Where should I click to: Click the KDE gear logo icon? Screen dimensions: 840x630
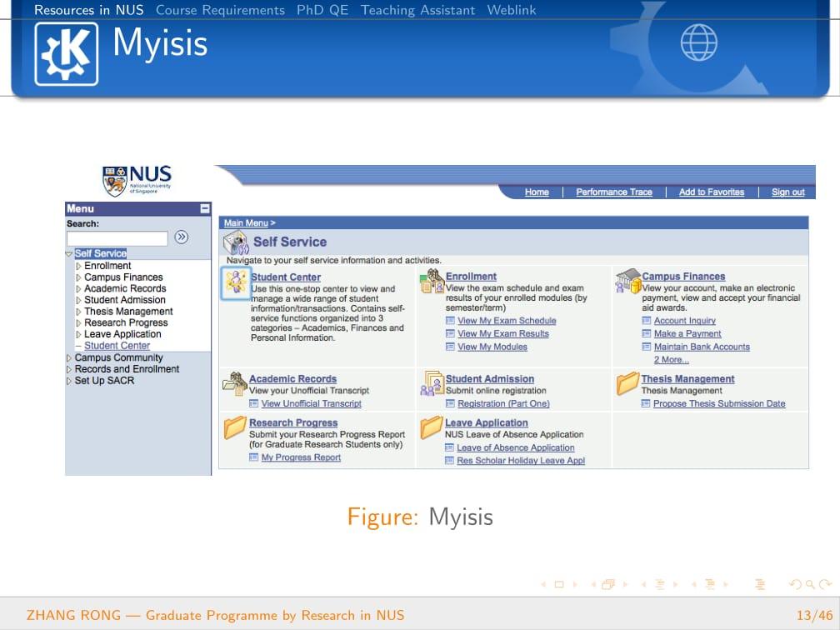[67, 54]
